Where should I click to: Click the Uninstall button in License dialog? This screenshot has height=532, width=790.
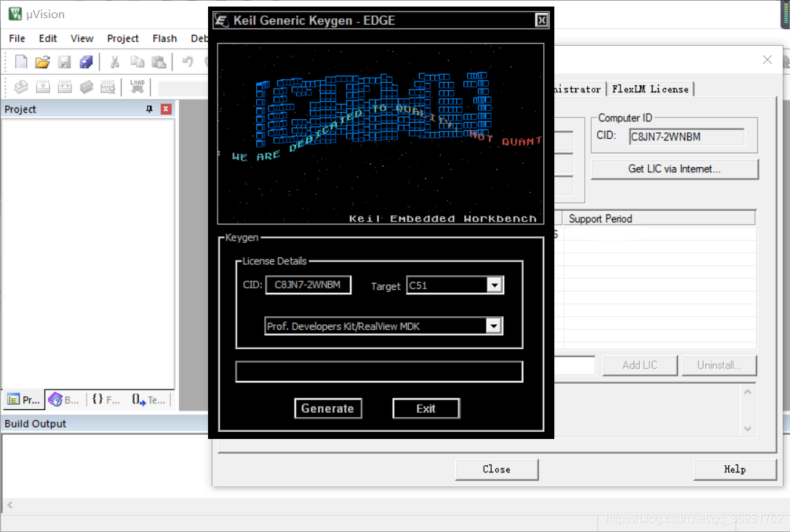[719, 366]
